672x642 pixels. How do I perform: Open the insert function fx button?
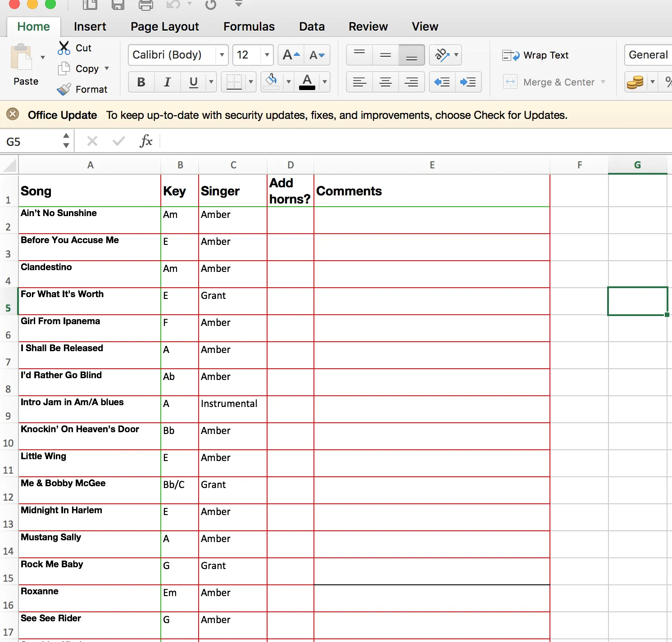pos(146,141)
